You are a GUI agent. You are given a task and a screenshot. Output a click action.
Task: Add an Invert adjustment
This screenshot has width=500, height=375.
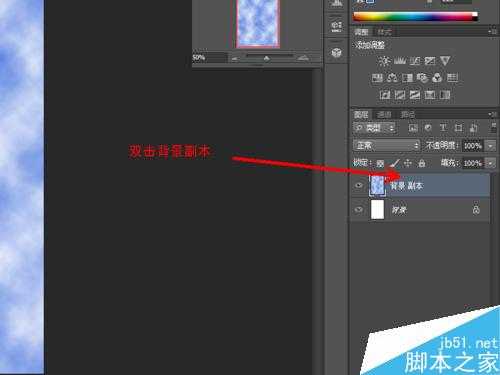pyautogui.click(x=385, y=95)
